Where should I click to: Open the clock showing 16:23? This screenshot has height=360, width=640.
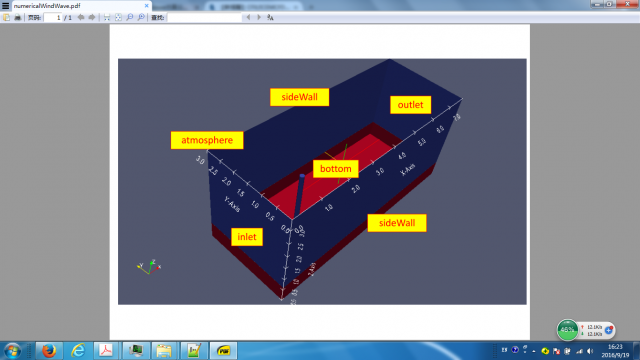(615, 351)
